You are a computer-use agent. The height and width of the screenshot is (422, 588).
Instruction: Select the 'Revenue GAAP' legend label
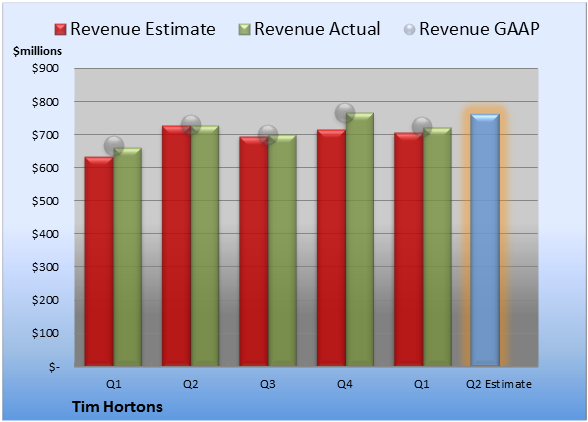[479, 29]
